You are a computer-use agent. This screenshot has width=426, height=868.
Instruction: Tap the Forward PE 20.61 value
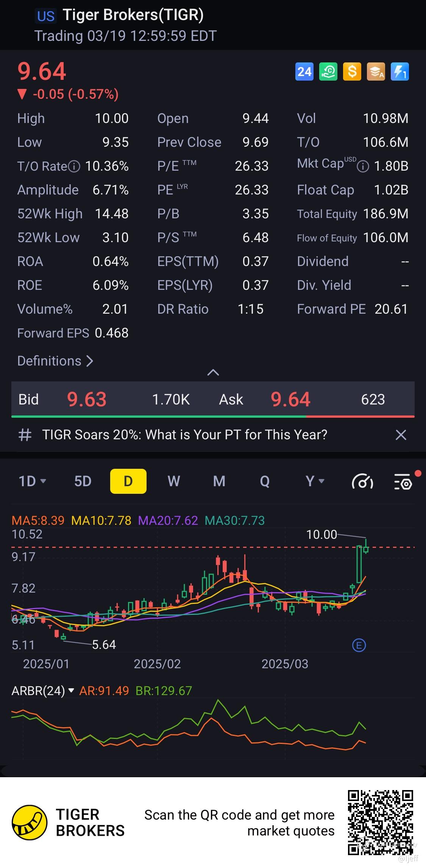pyautogui.click(x=391, y=309)
